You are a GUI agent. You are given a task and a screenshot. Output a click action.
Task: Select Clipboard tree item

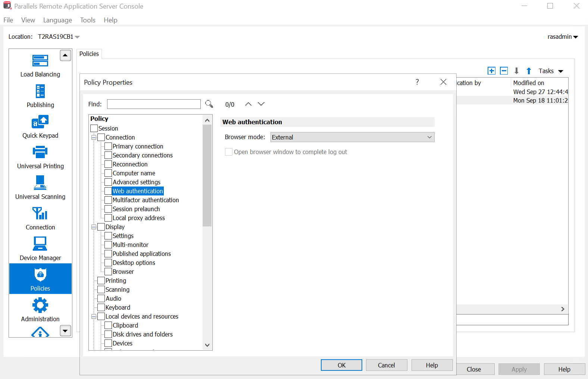(x=125, y=325)
